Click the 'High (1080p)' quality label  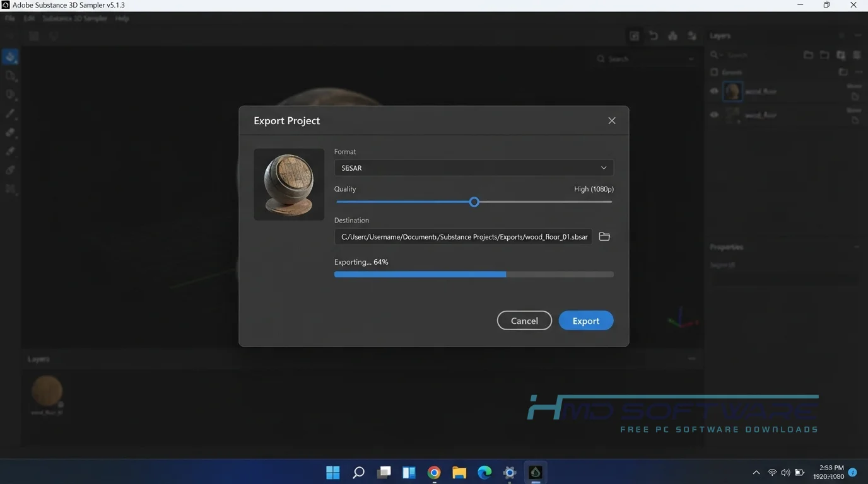click(x=594, y=188)
